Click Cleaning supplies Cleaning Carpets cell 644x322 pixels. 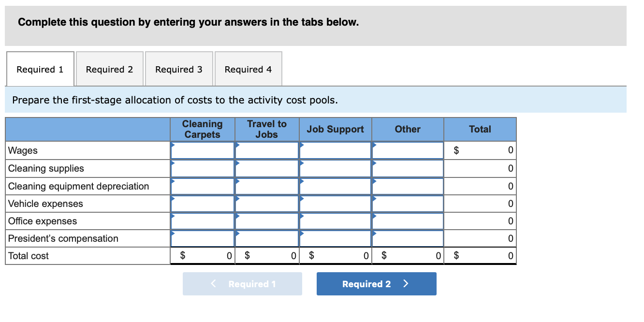[203, 168]
